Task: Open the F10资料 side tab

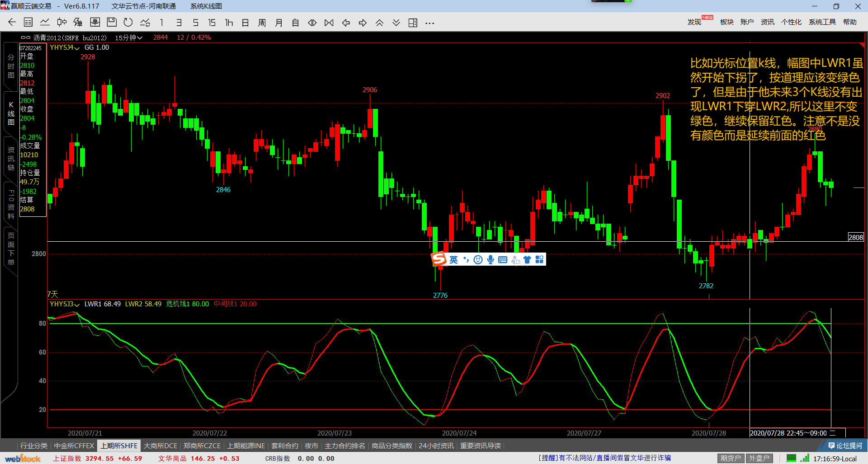Action: click(11, 204)
